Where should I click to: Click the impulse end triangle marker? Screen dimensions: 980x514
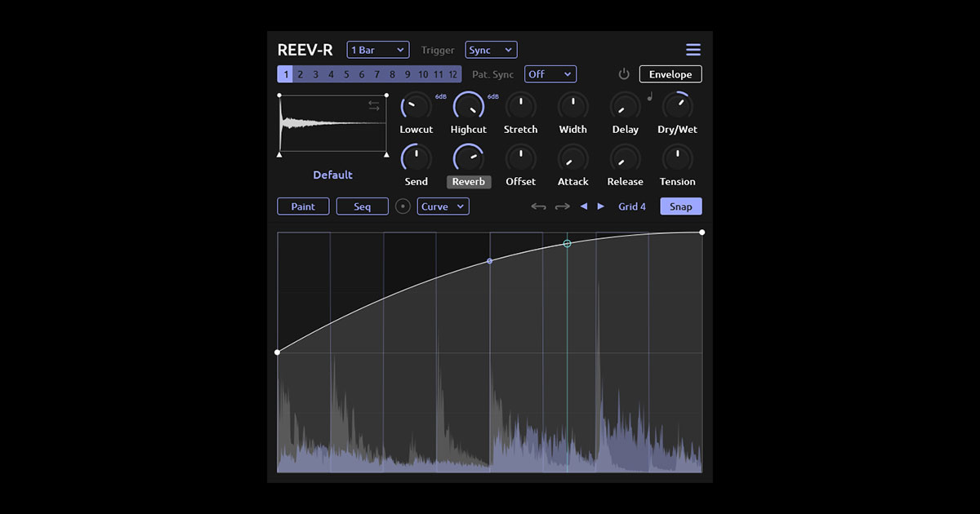(386, 153)
